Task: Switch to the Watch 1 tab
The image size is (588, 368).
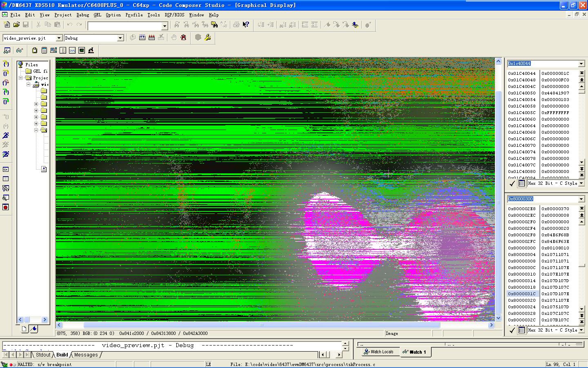Action: 414,352
